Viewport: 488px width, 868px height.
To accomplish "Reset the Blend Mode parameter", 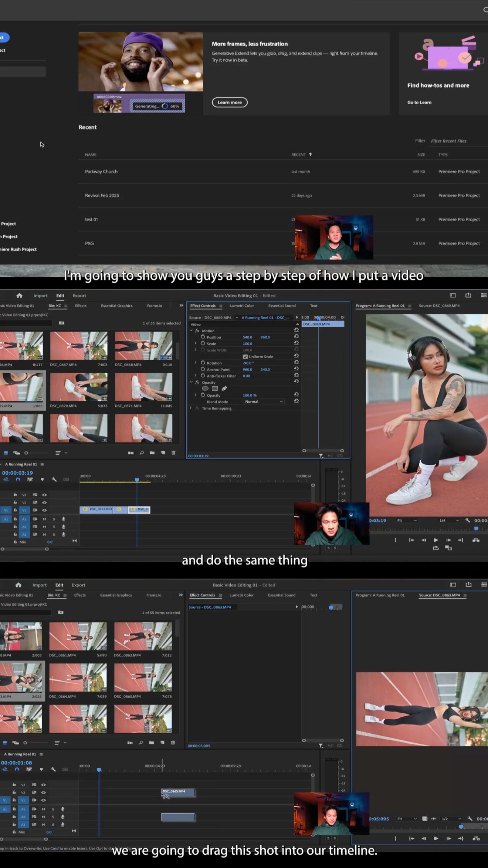I will coord(296,401).
